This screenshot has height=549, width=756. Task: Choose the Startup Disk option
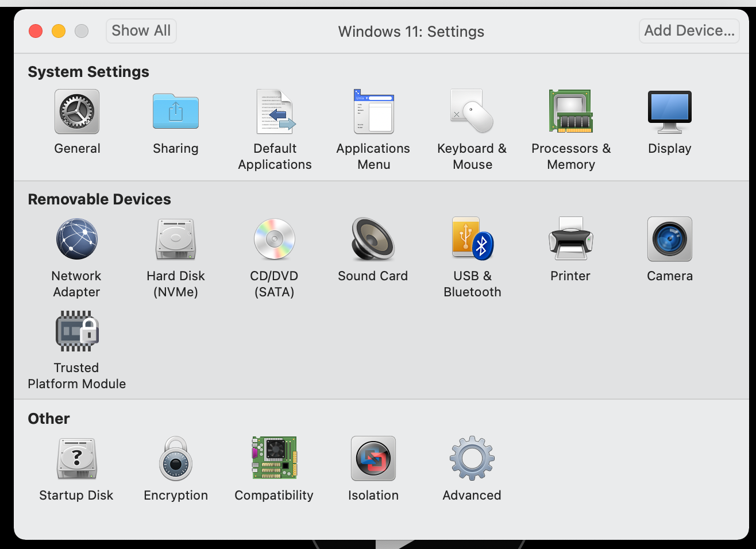click(x=77, y=459)
